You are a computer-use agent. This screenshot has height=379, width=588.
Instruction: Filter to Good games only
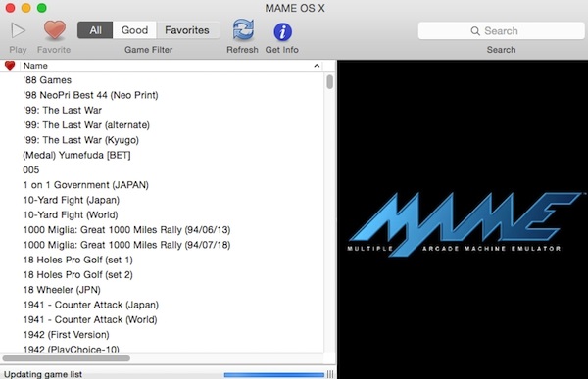[134, 30]
